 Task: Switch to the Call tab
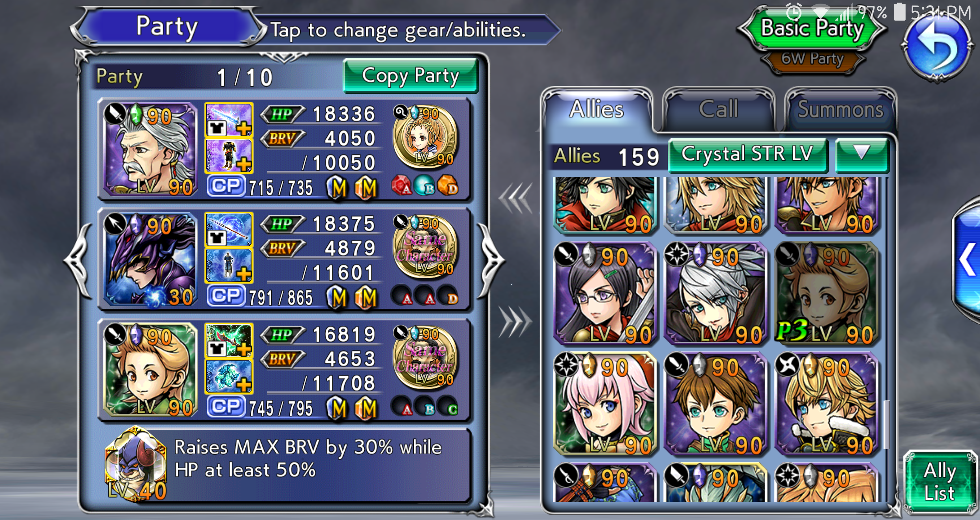[718, 109]
